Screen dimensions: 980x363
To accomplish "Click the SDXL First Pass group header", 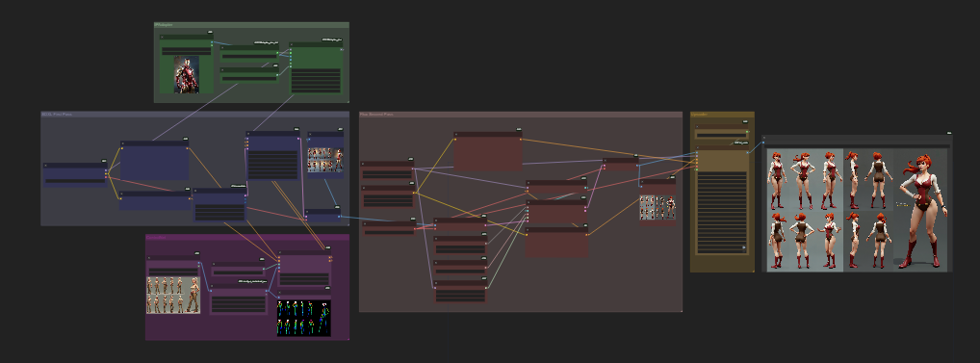I will (195, 115).
